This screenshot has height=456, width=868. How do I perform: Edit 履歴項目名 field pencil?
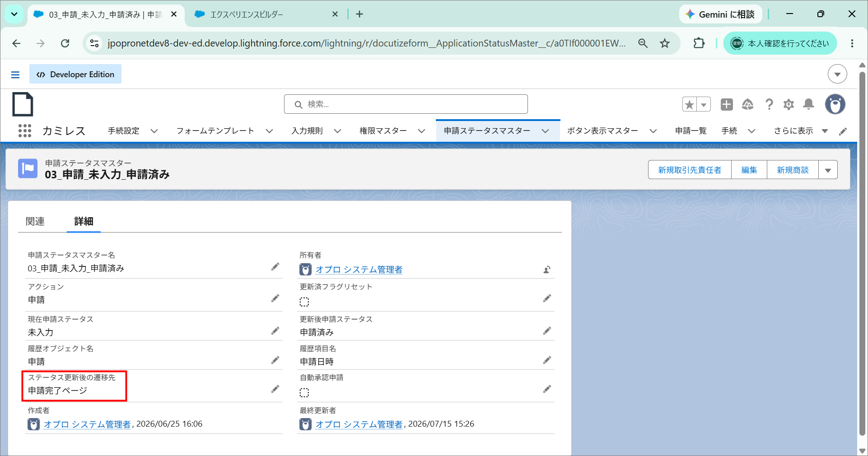click(547, 360)
